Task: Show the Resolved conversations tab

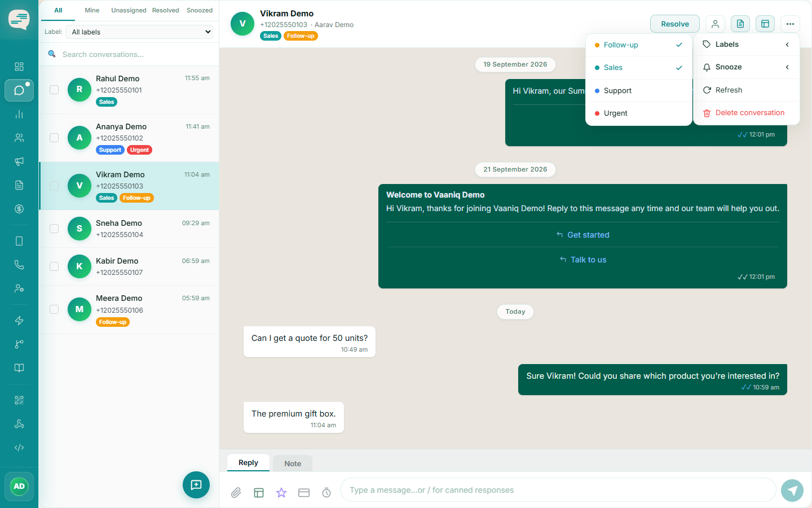Action: [x=166, y=10]
